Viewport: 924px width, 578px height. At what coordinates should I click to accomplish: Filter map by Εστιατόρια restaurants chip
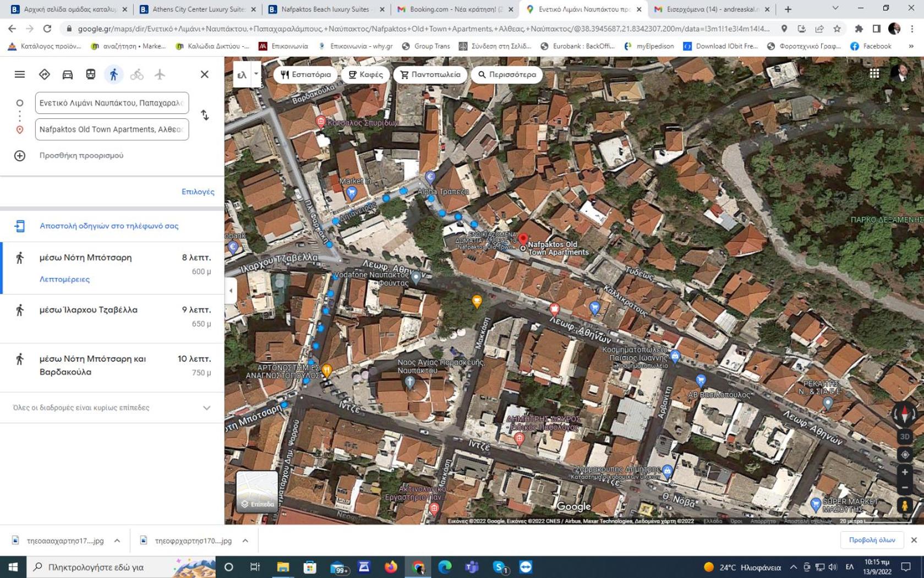pos(305,74)
